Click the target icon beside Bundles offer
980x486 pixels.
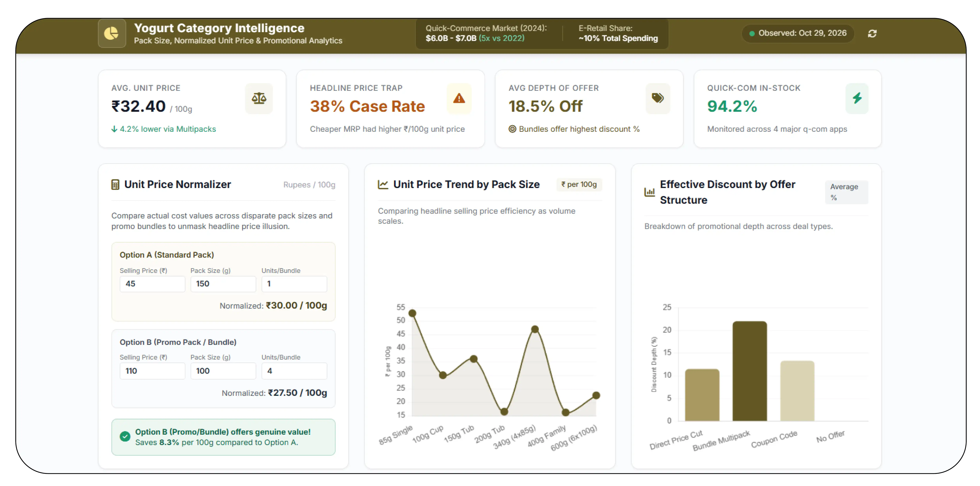pyautogui.click(x=512, y=129)
